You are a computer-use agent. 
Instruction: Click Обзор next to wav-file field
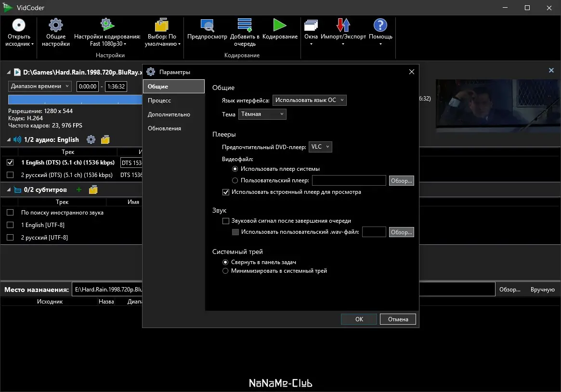coord(402,232)
